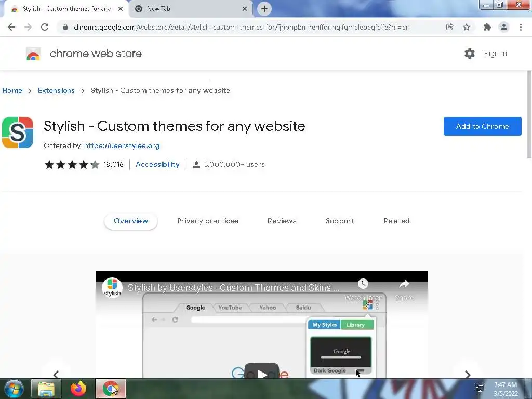
Task: Play the Stylish promo video
Action: [262, 372]
